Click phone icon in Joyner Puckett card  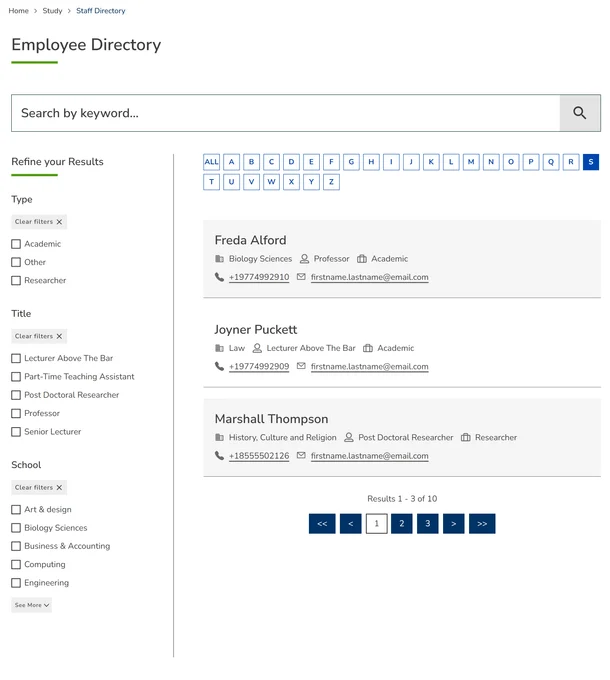pos(219,366)
